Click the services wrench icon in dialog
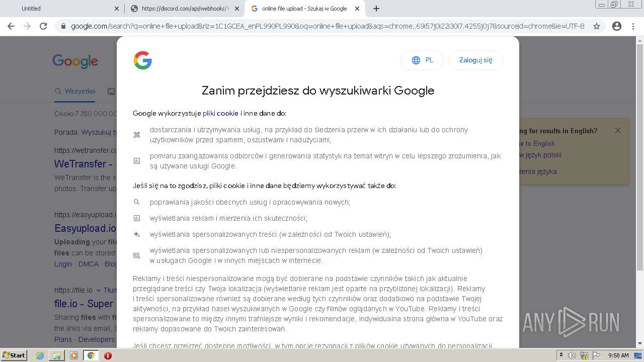 click(x=136, y=135)
